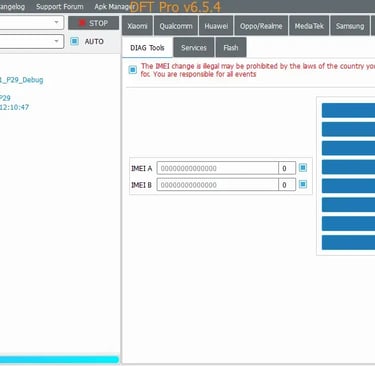The image size is (375, 366).
Task: Toggle the AUTO checkbox
Action: [75, 41]
